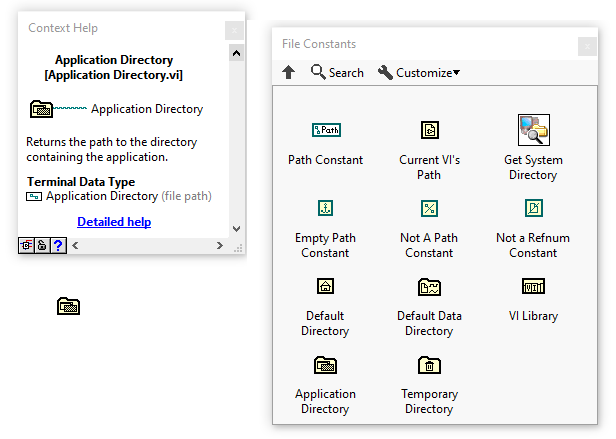The width and height of the screenshot is (616, 439).
Task: Pick the Not A Path Constant icon
Action: click(x=429, y=208)
